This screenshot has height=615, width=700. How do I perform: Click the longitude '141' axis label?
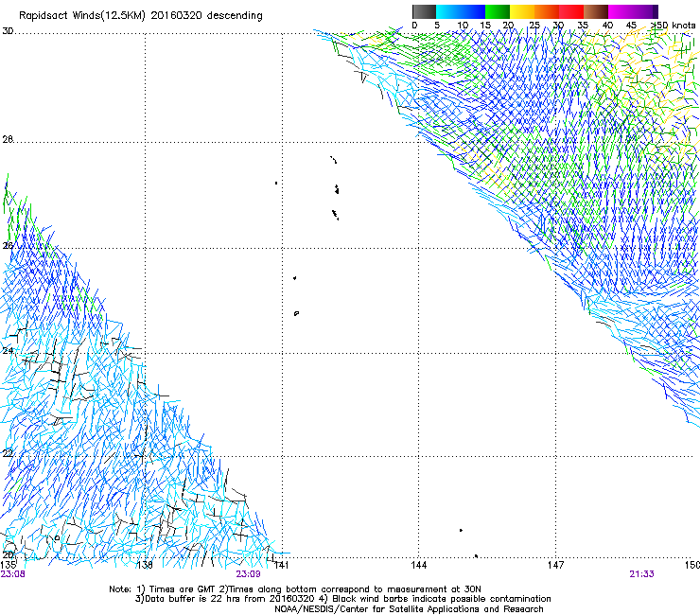tap(281, 565)
